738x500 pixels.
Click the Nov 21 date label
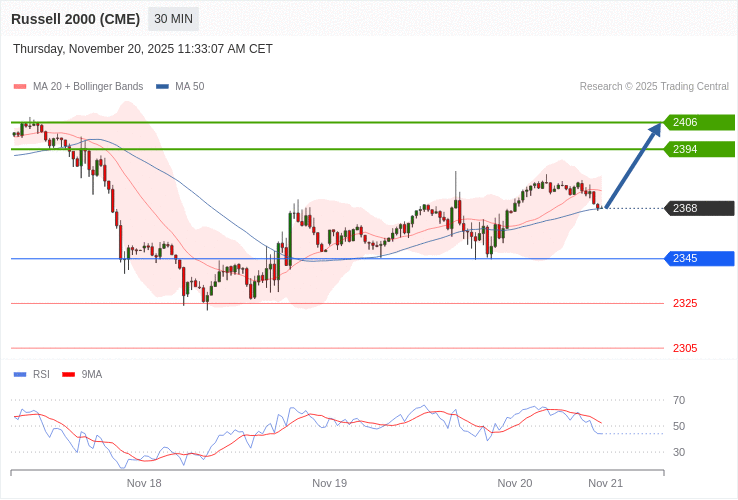606,483
